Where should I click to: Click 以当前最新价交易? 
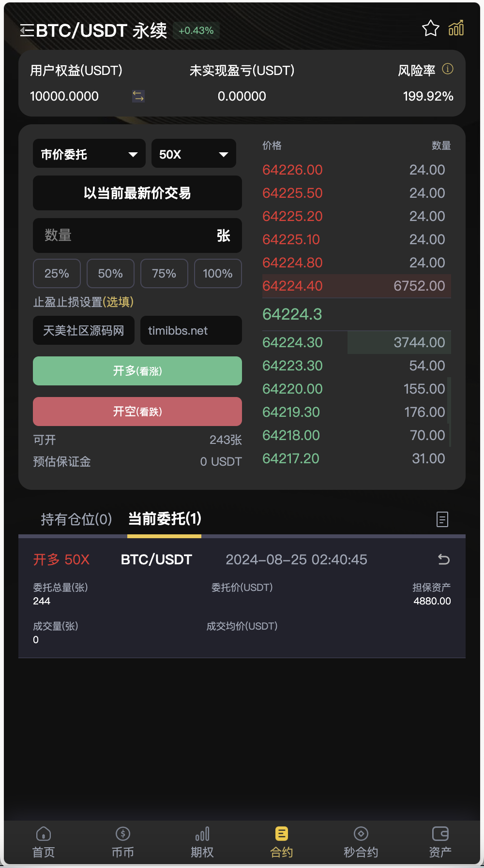137,193
